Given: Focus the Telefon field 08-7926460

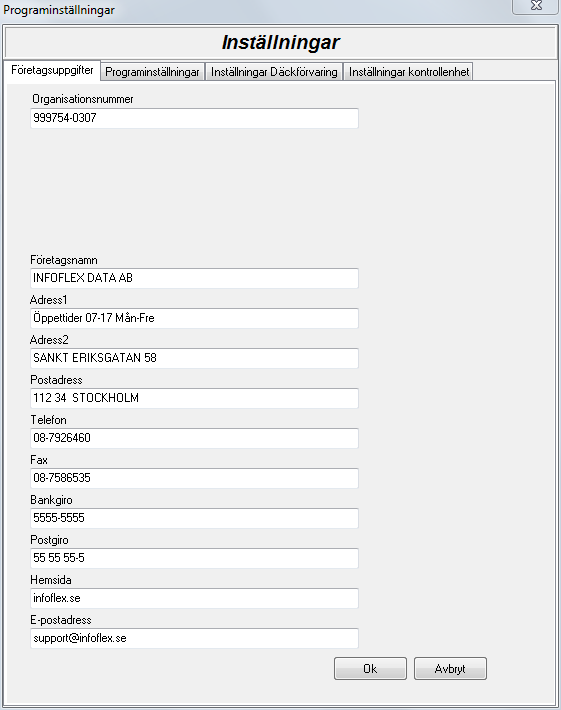Looking at the screenshot, I should click(x=194, y=438).
